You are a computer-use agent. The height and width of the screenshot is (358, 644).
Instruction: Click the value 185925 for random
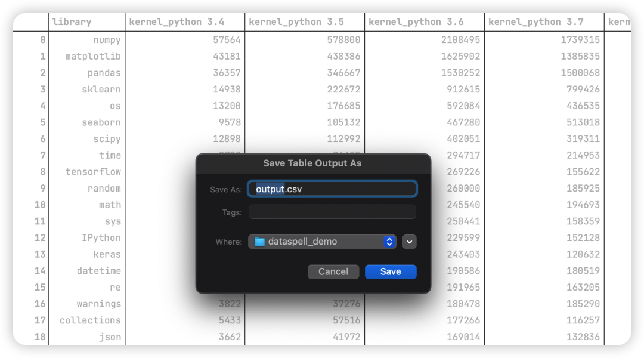(583, 188)
